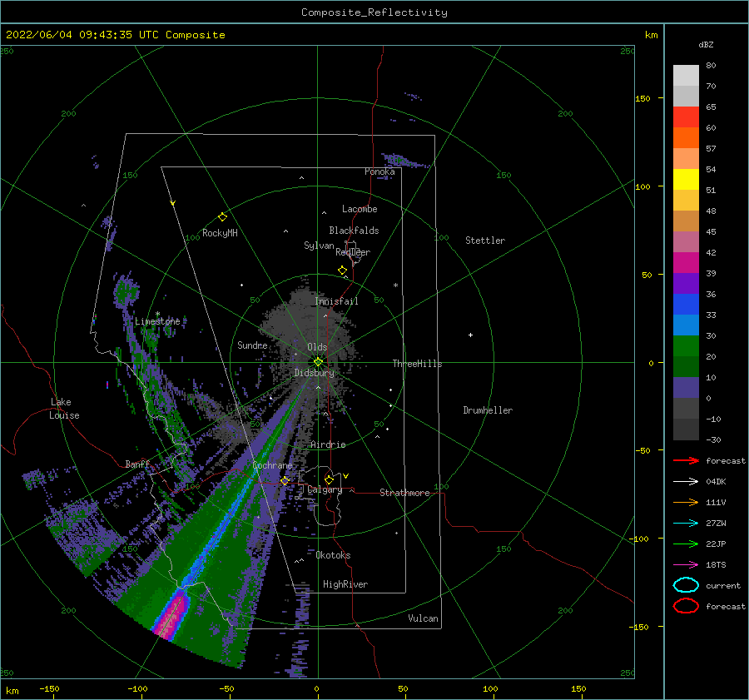The width and height of the screenshot is (749, 700).
Task: Select the purple 36–39 dBZ color swatch
Action: coord(686,283)
